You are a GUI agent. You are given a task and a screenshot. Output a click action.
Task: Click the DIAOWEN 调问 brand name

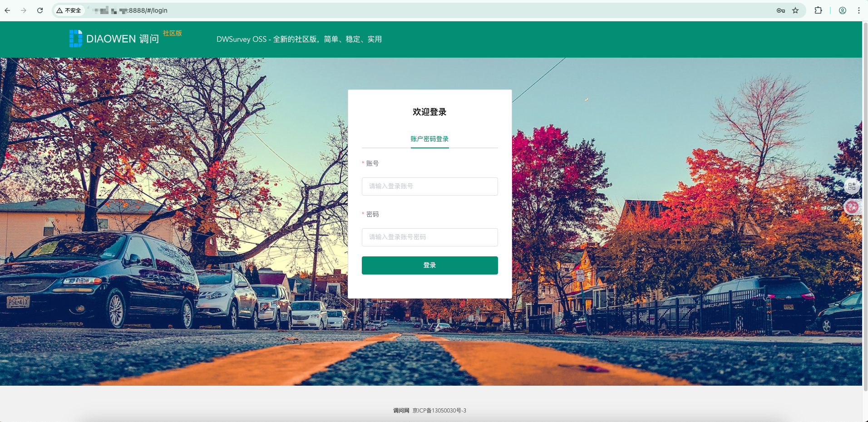click(123, 39)
